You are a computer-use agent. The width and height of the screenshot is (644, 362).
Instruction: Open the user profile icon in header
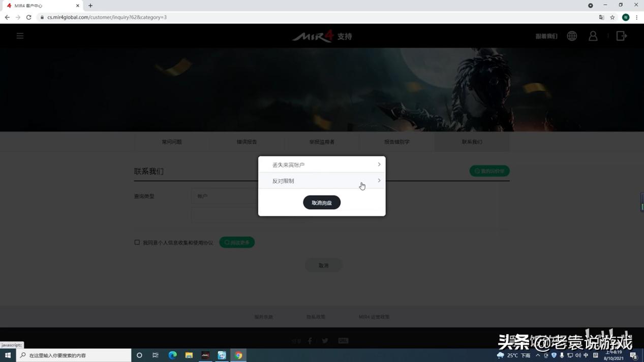click(593, 36)
